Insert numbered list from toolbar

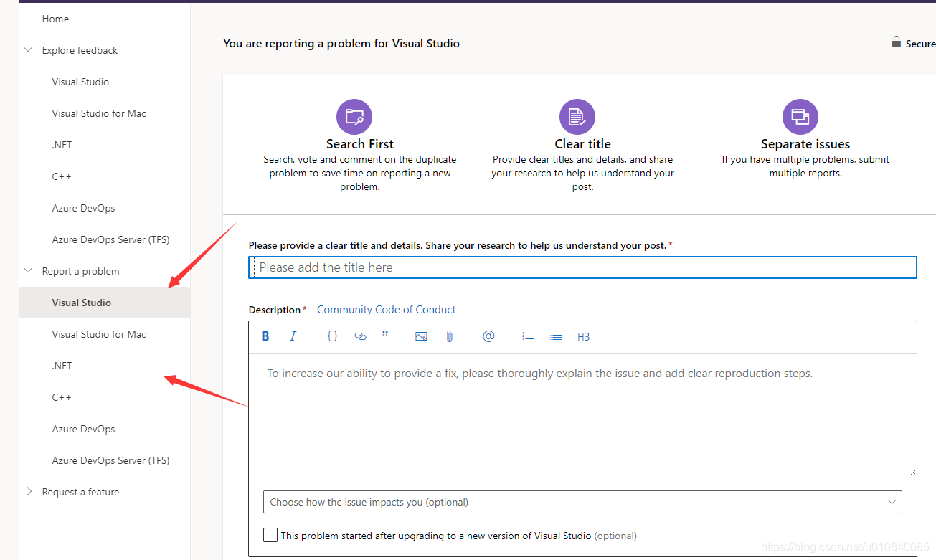click(x=529, y=336)
